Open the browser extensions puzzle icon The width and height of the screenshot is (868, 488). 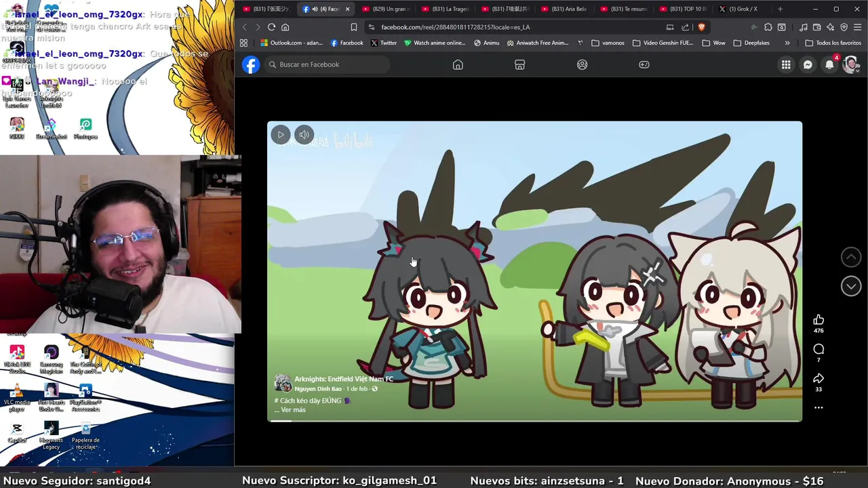point(768,27)
